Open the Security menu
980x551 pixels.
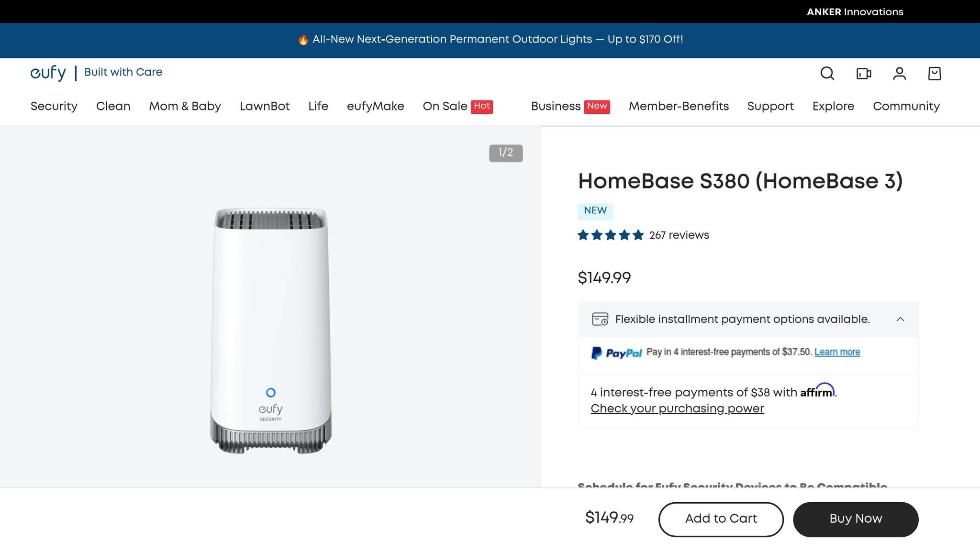pos(54,106)
